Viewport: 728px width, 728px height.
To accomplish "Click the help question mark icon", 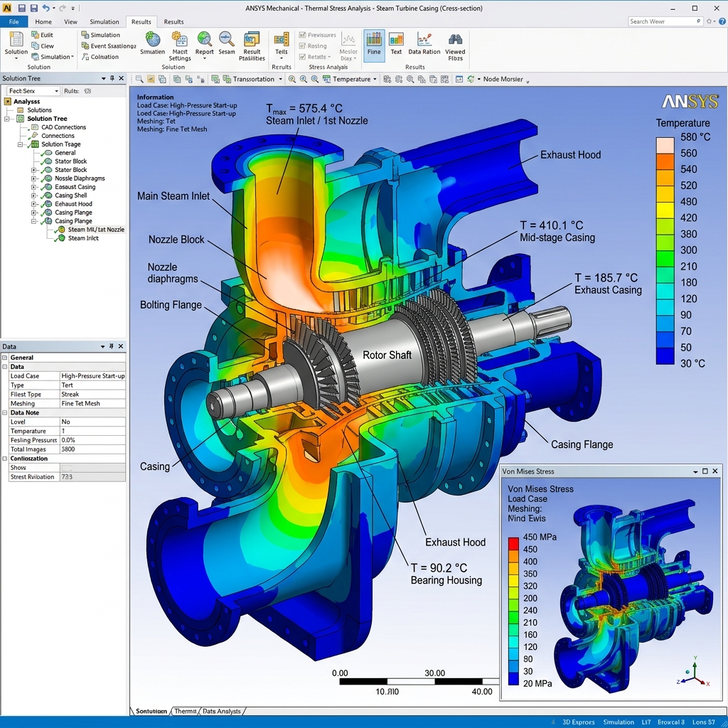I will 722,21.
